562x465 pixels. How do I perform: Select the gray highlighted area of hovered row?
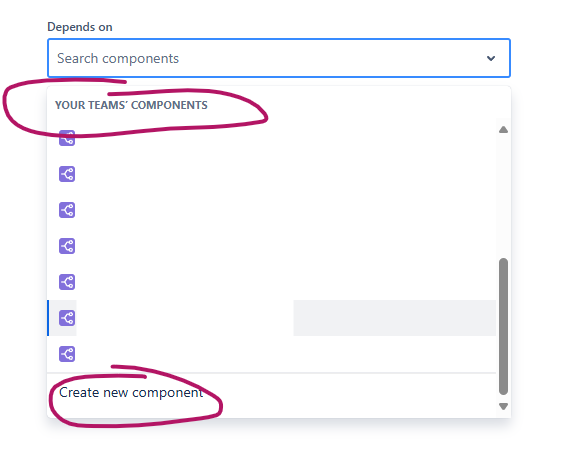click(395, 318)
